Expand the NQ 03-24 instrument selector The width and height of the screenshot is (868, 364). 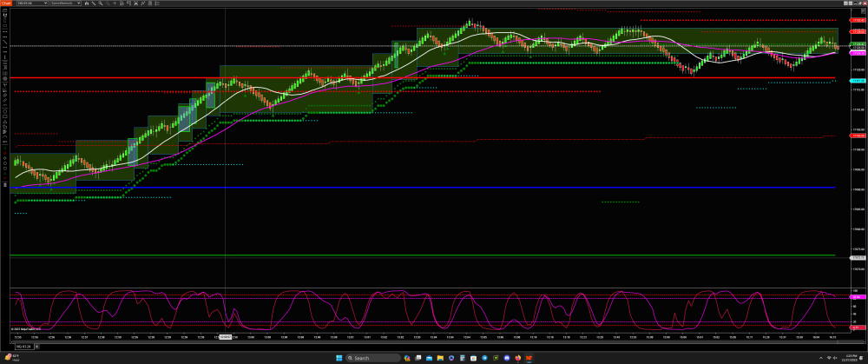(x=31, y=4)
